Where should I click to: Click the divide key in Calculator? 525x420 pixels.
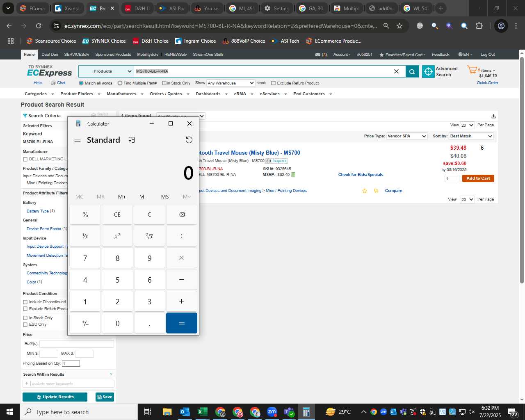pos(182,236)
